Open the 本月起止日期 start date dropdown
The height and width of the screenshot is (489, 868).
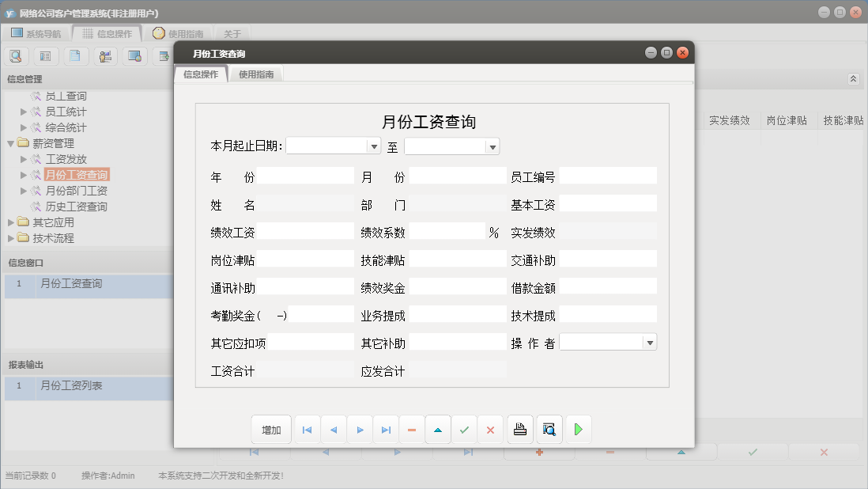point(373,146)
